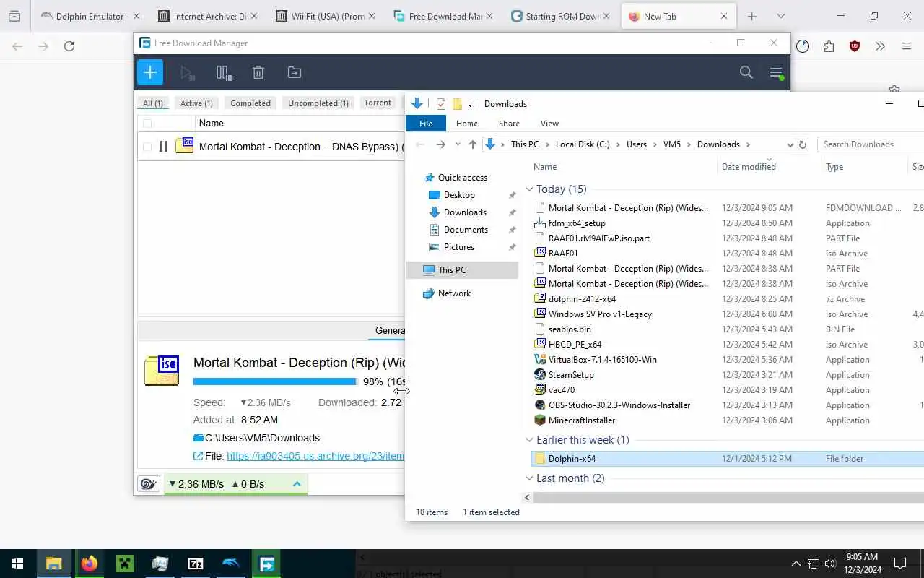Open browser extensions puzzle icon

click(x=829, y=46)
